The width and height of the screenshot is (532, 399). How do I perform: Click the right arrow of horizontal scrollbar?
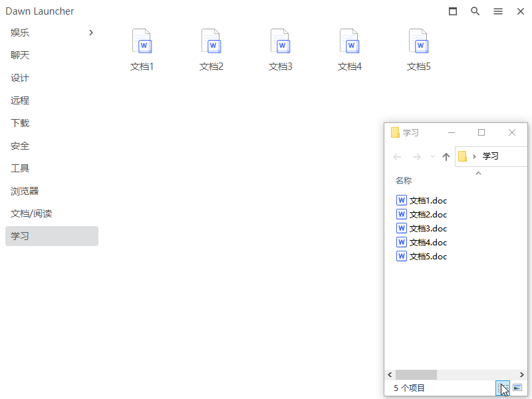(523, 375)
